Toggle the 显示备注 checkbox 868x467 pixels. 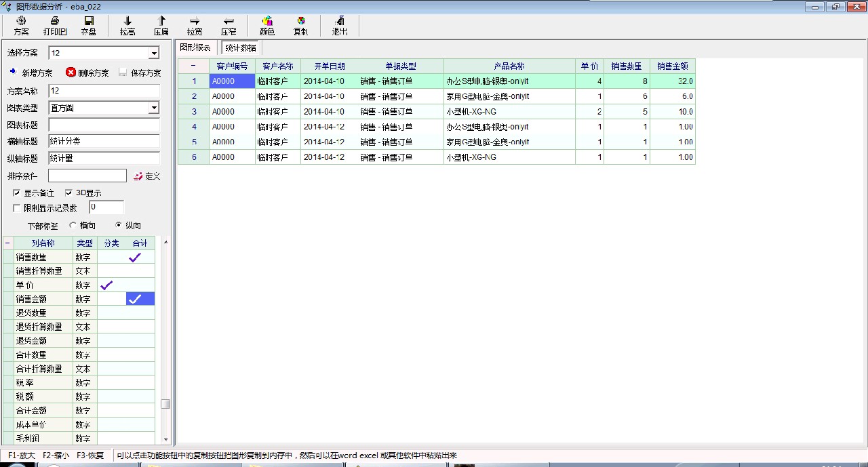tap(17, 193)
